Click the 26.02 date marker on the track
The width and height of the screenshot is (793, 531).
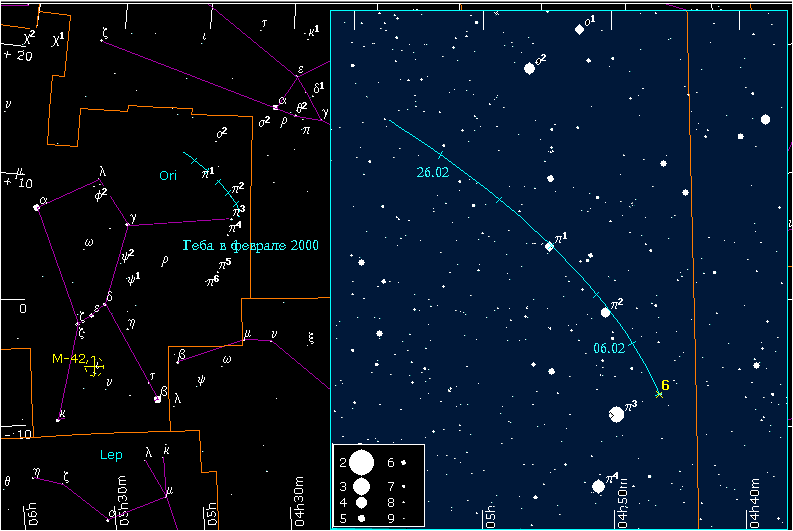coord(432,172)
